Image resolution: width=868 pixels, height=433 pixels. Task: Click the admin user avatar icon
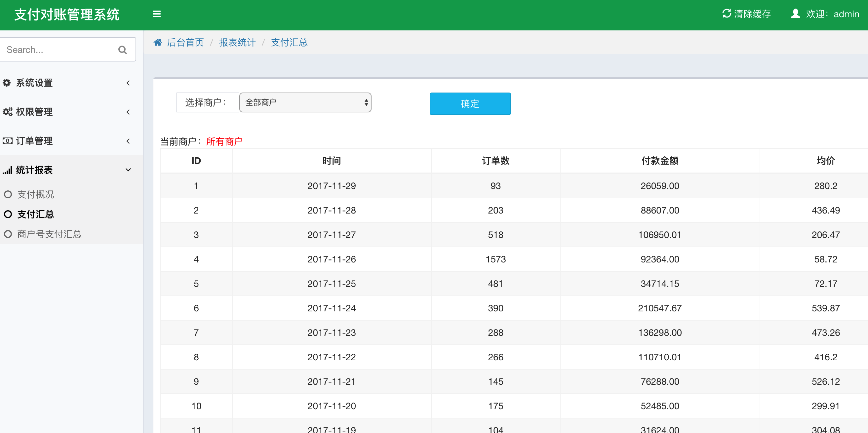pos(795,14)
